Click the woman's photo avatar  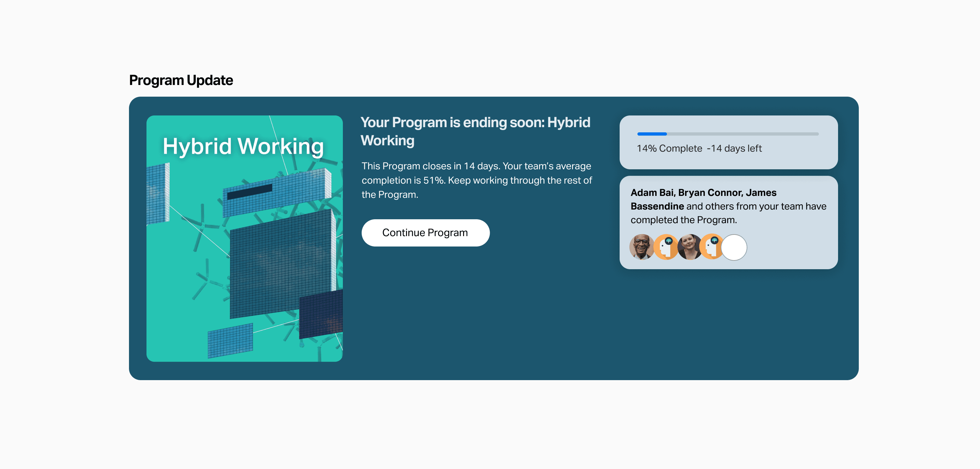(x=689, y=247)
